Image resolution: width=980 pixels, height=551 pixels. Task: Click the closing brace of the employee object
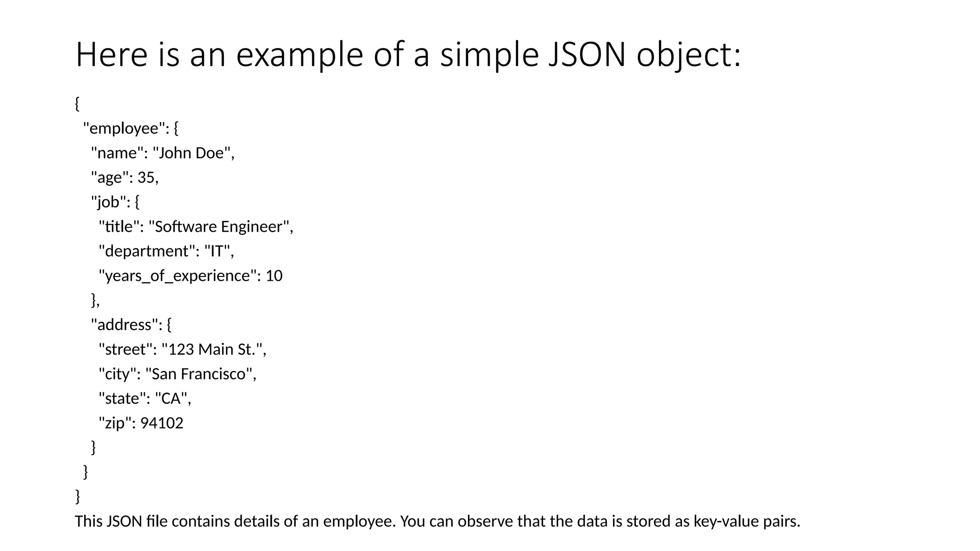(x=86, y=472)
